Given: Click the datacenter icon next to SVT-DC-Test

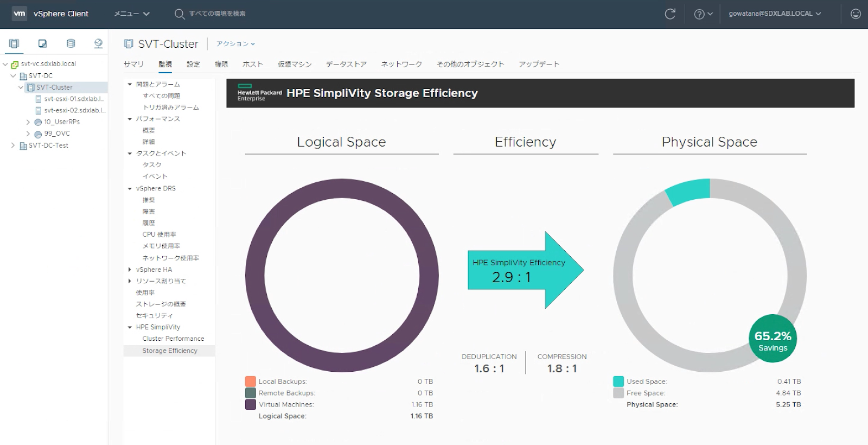Looking at the screenshot, I should click(x=23, y=145).
